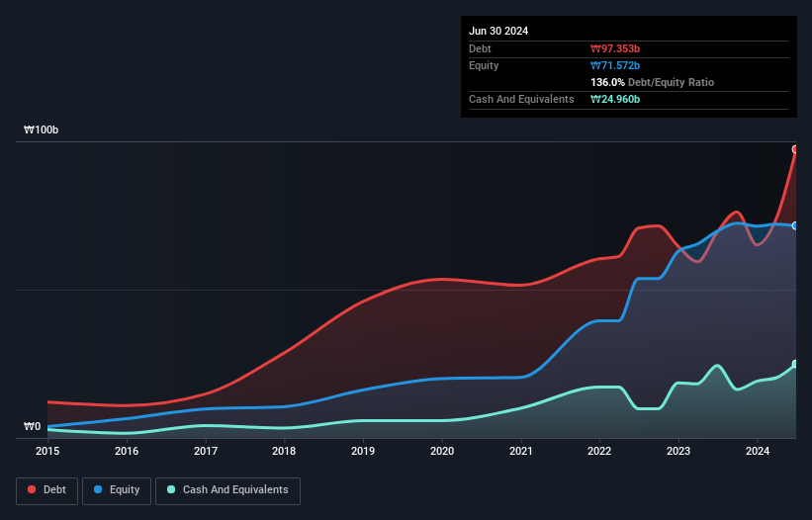Click the ₩24.960b cash value
This screenshot has height=520, width=812.
tap(615, 99)
